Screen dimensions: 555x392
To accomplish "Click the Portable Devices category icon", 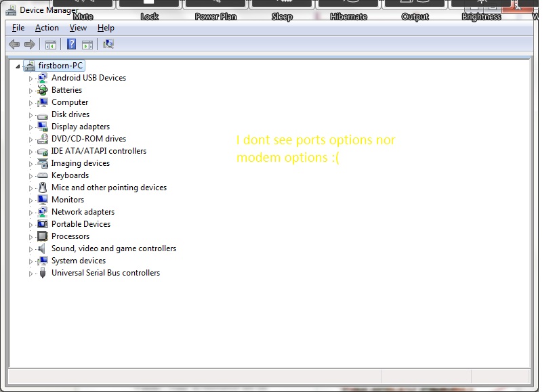I will pyautogui.click(x=43, y=224).
